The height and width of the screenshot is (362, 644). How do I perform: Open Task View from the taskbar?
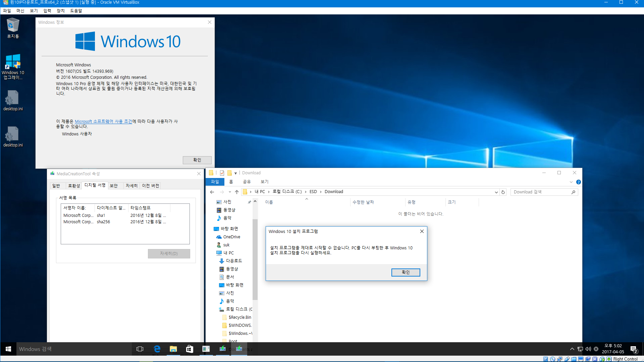[140, 349]
